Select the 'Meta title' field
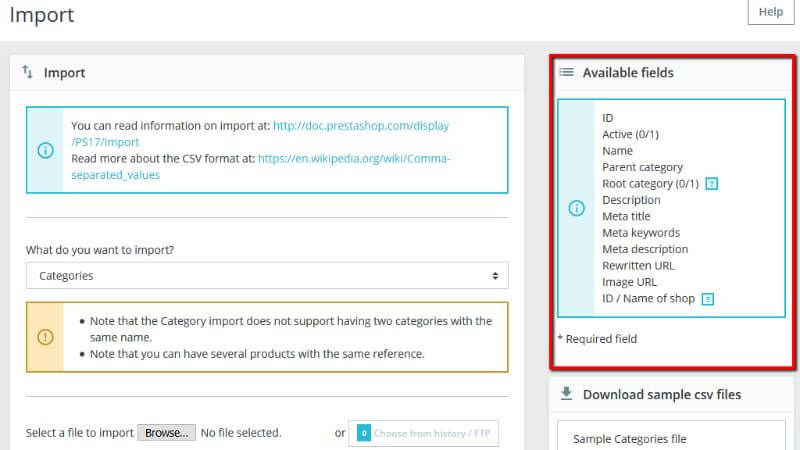This screenshot has height=450, width=800. click(626, 216)
